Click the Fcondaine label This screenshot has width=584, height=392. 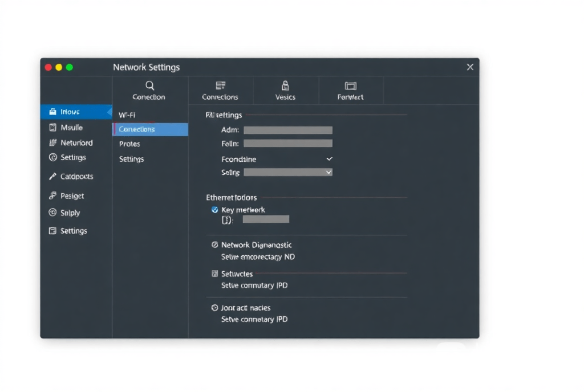tap(239, 159)
